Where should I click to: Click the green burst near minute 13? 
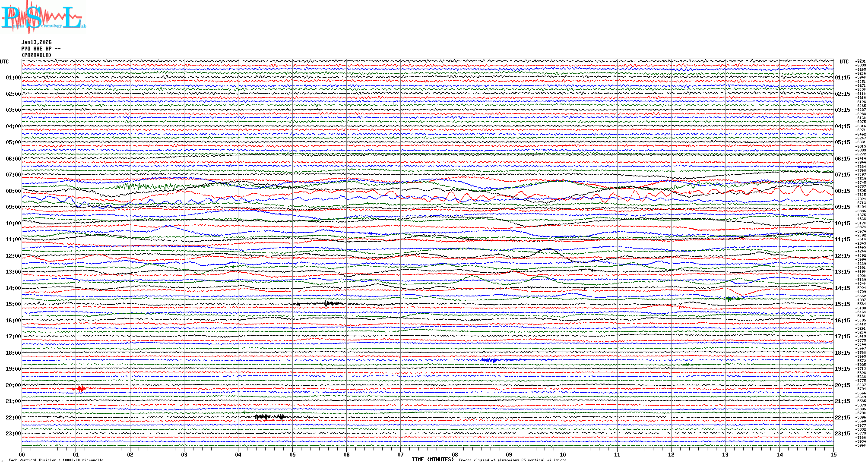click(x=730, y=299)
